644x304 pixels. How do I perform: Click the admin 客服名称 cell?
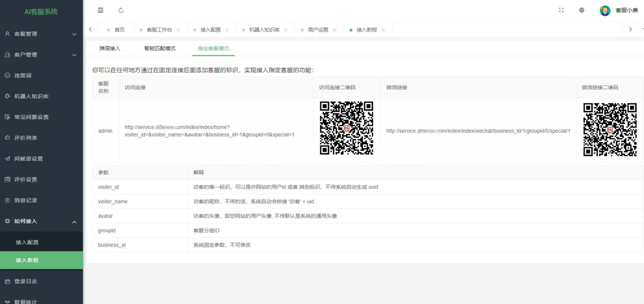coord(105,131)
